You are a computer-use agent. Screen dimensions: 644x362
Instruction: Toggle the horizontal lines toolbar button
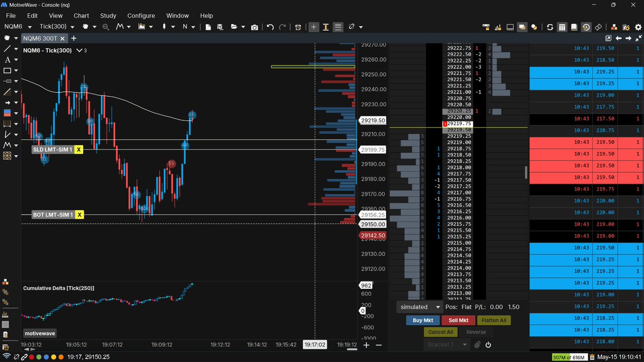point(338,27)
